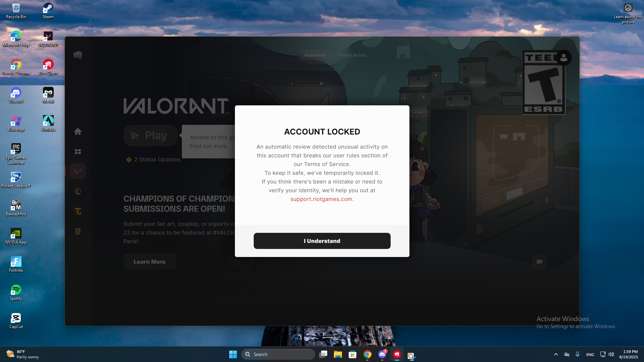Select the Spotify desktop icon
Image resolution: width=644 pixels, height=362 pixels.
pyautogui.click(x=16, y=293)
